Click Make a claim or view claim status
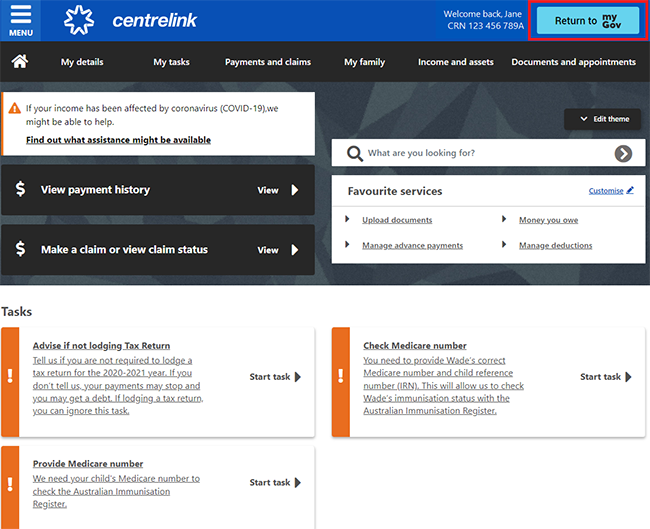The width and height of the screenshot is (650, 529). coord(158,250)
